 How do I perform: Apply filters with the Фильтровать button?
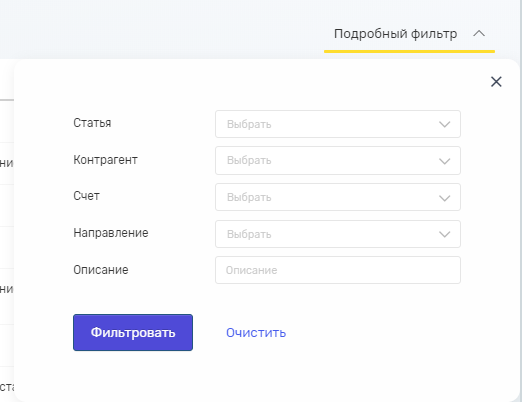pyautogui.click(x=133, y=332)
